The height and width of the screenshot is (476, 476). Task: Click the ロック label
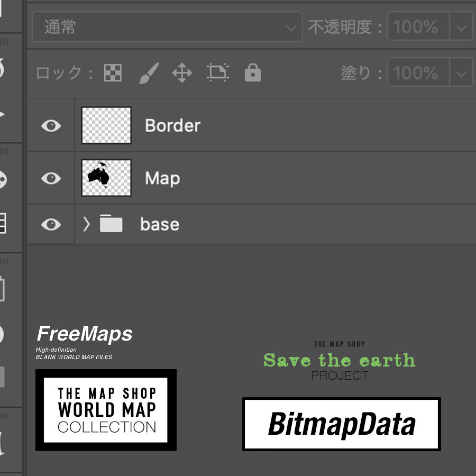(x=64, y=73)
